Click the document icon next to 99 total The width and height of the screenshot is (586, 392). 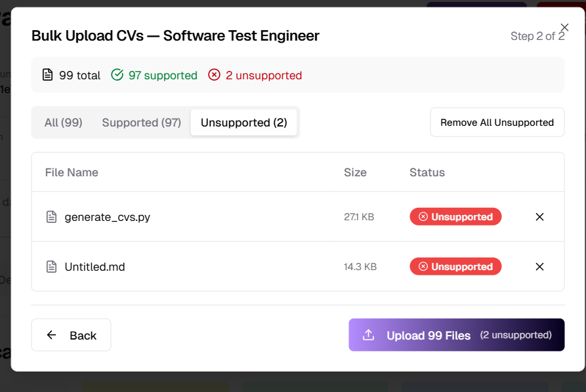point(47,75)
